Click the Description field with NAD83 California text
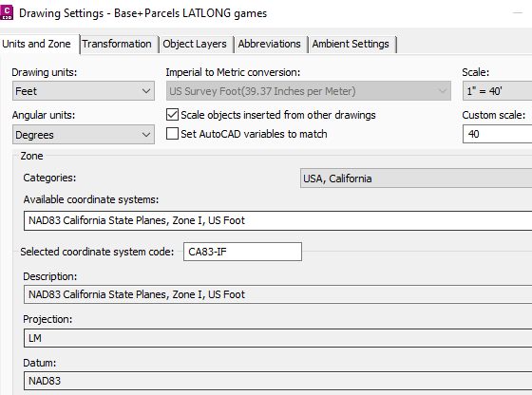 tap(277, 294)
